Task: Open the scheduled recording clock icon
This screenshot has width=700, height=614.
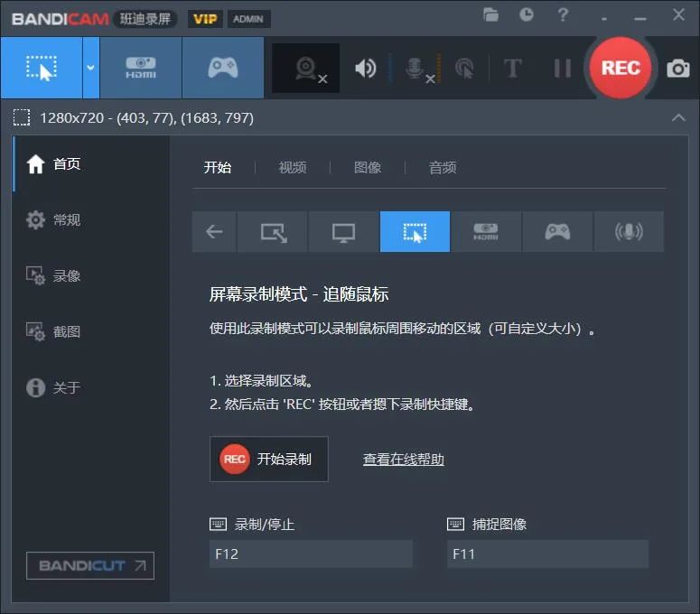Action: [x=527, y=14]
